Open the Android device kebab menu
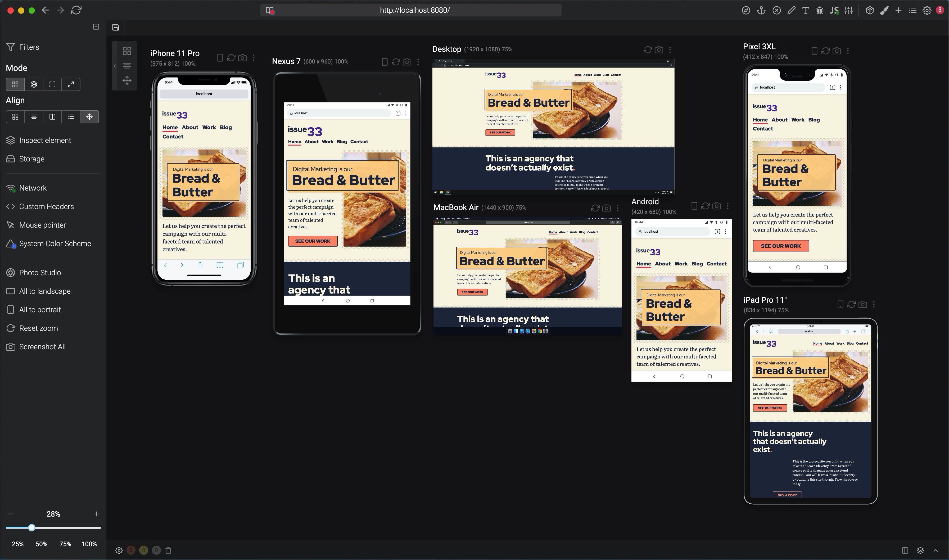The height and width of the screenshot is (560, 949). (x=727, y=206)
